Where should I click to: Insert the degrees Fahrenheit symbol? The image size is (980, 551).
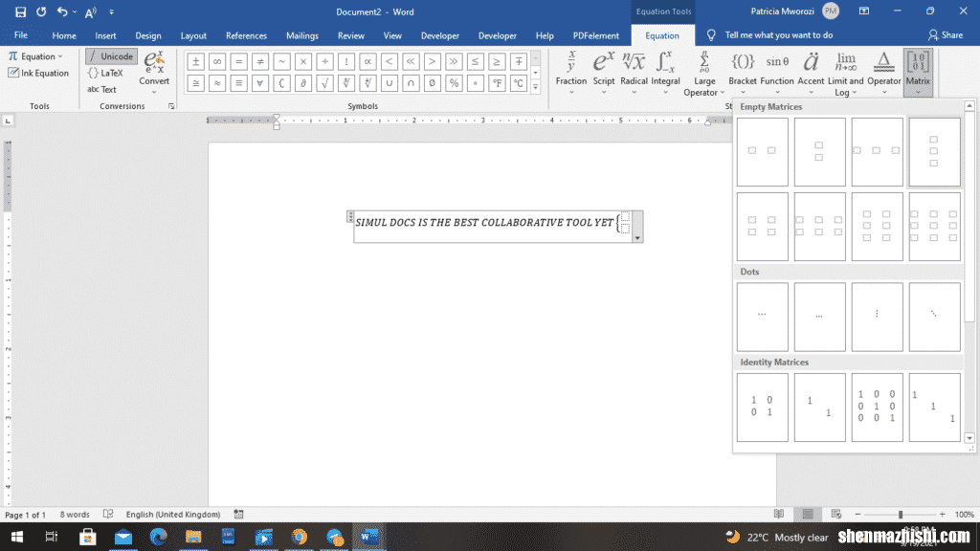pos(497,83)
